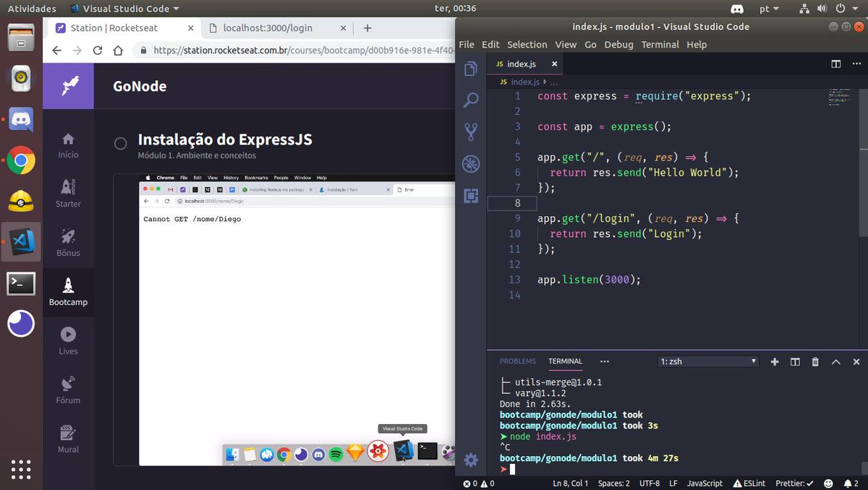
Task: Close the Station | Rocketseat Chrome tab
Action: (x=191, y=28)
